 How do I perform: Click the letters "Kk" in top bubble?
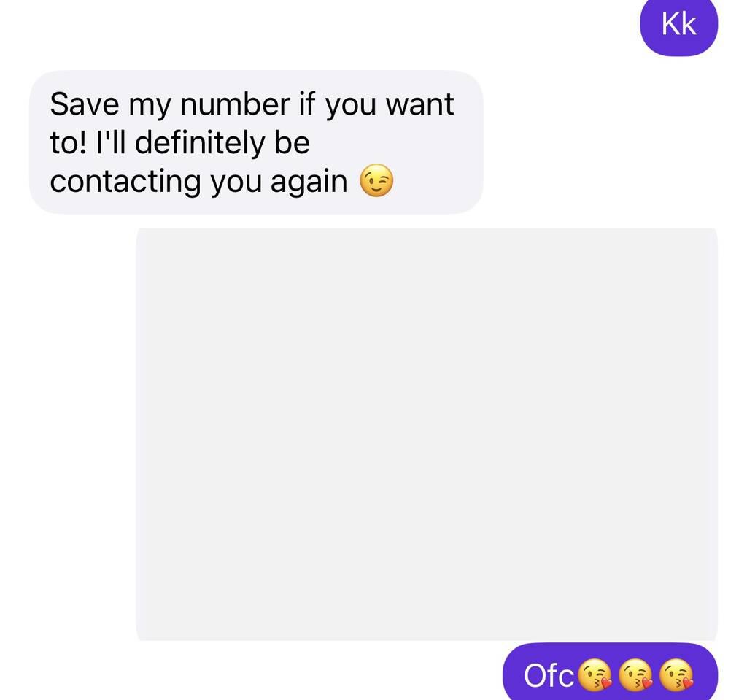679,24
